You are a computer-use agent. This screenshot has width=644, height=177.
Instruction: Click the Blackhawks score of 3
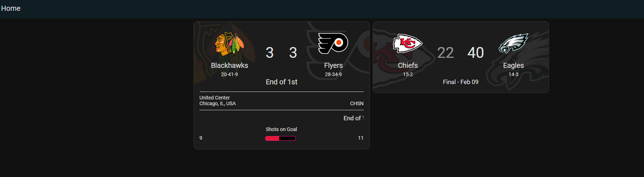[269, 53]
